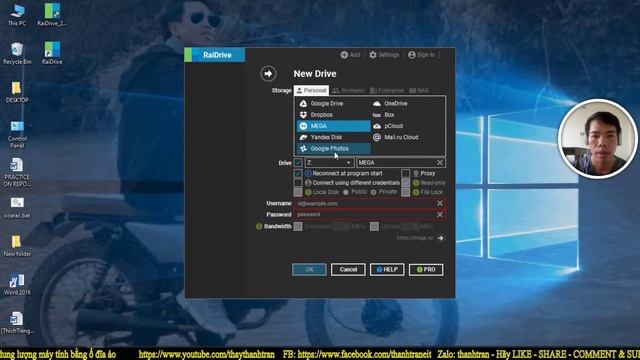Screen dimensions: 640x360
Task: Click the HELP button
Action: point(387,269)
